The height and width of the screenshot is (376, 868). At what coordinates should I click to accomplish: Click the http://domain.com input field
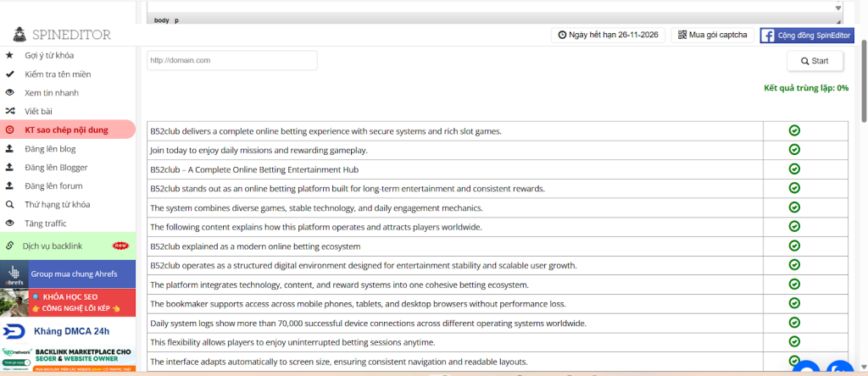coord(231,61)
